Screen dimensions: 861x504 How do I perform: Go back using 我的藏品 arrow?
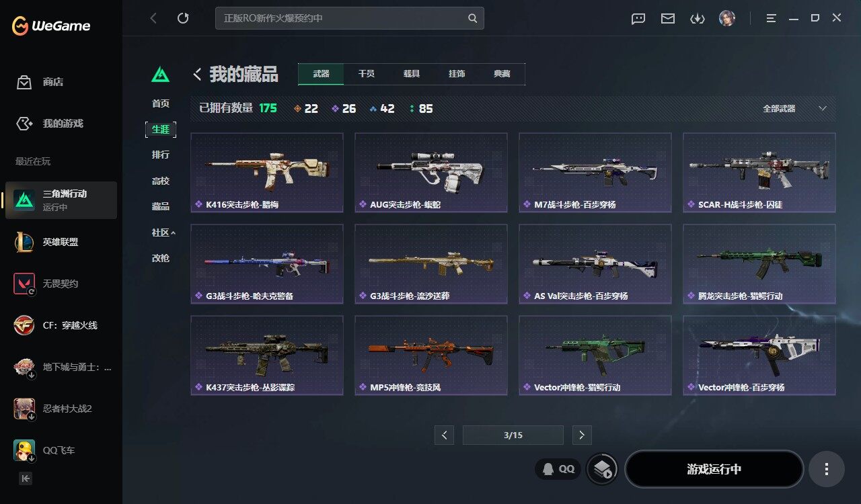198,74
